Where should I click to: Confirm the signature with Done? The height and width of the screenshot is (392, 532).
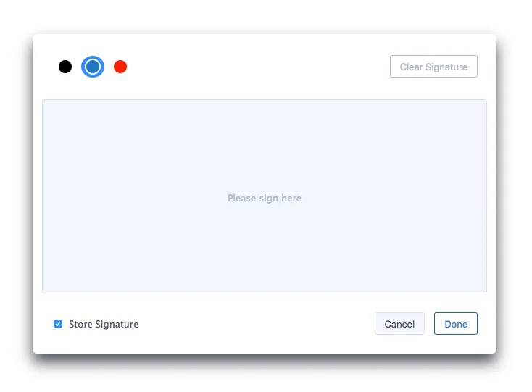point(456,323)
